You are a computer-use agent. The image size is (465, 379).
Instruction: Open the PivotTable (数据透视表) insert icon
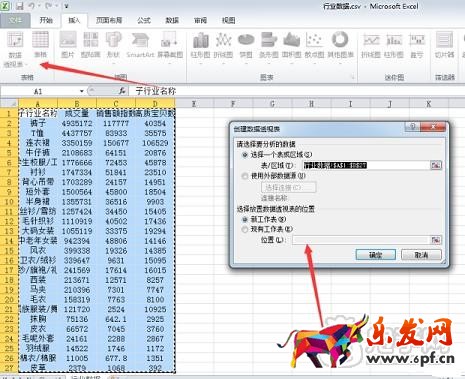click(15, 49)
